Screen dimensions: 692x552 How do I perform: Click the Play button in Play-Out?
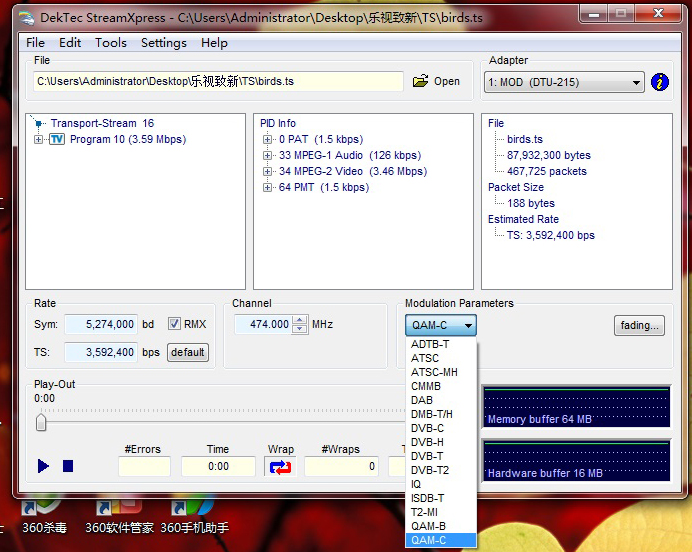coord(43,466)
